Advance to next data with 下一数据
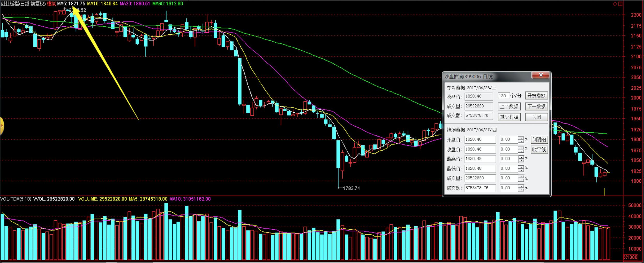Viewport: 644px width, 263px height. click(x=536, y=106)
